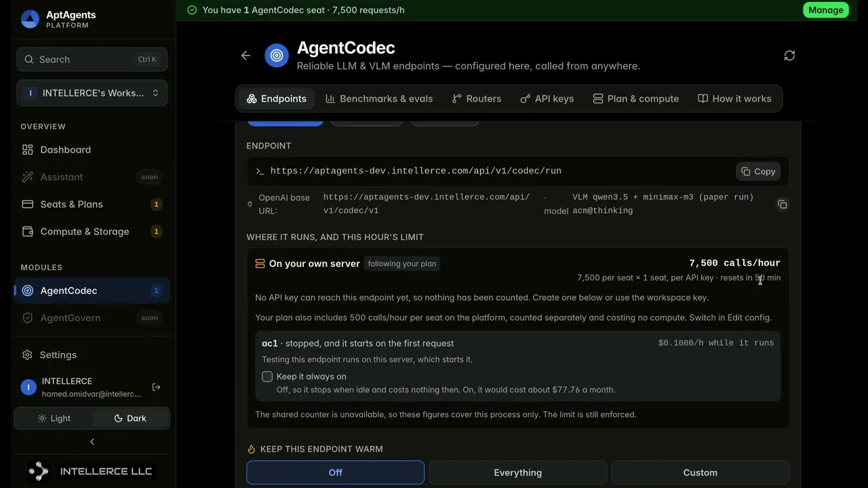Open the API keys tab
868x488 pixels.
click(x=547, y=98)
